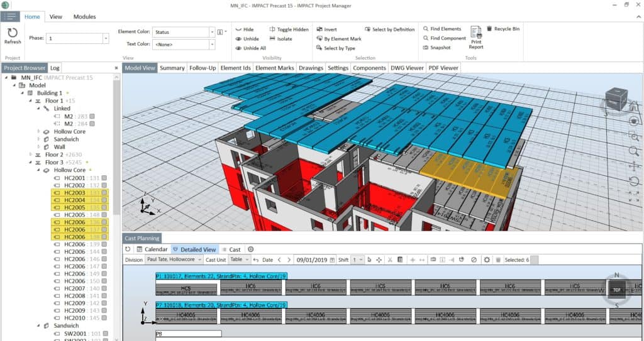The image size is (644, 341).
Task: Select the zoom window tool in viewport
Action: 634,136
